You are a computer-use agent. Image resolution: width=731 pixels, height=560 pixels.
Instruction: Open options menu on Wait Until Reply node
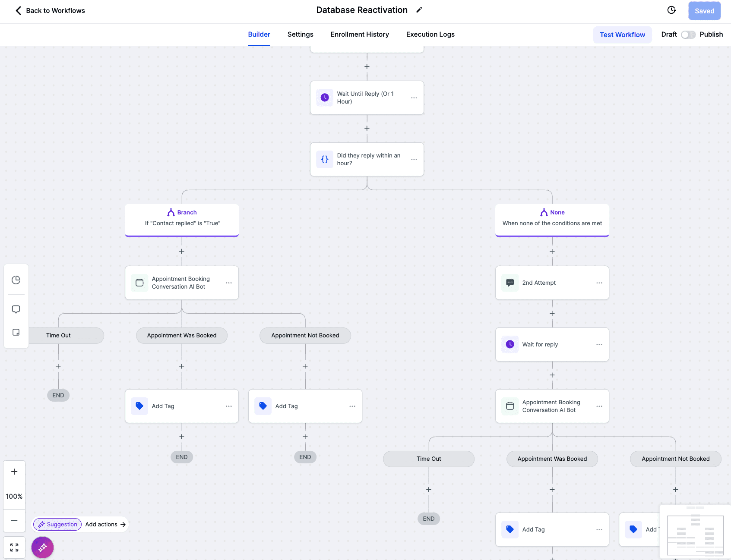pos(414,98)
